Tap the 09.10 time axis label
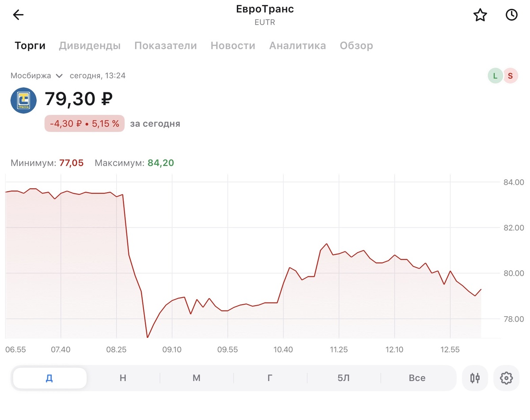Image resolution: width=530 pixels, height=420 pixels. pos(172,350)
